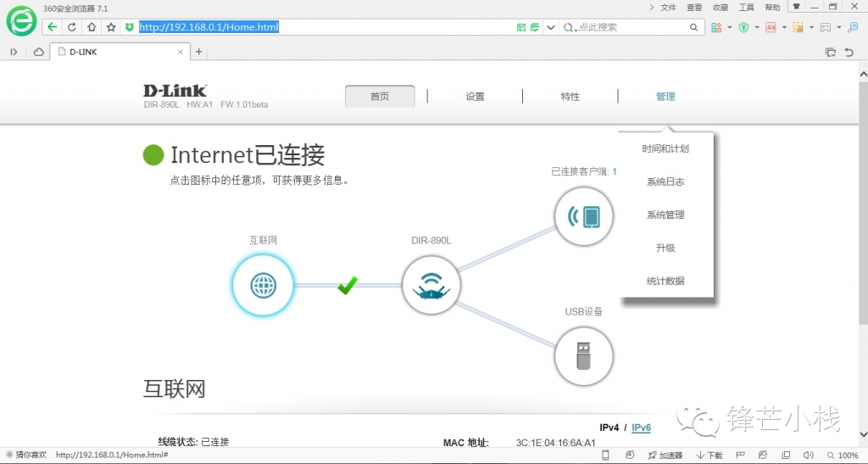
Task: Click the scrollbar down arrow
Action: click(x=863, y=434)
